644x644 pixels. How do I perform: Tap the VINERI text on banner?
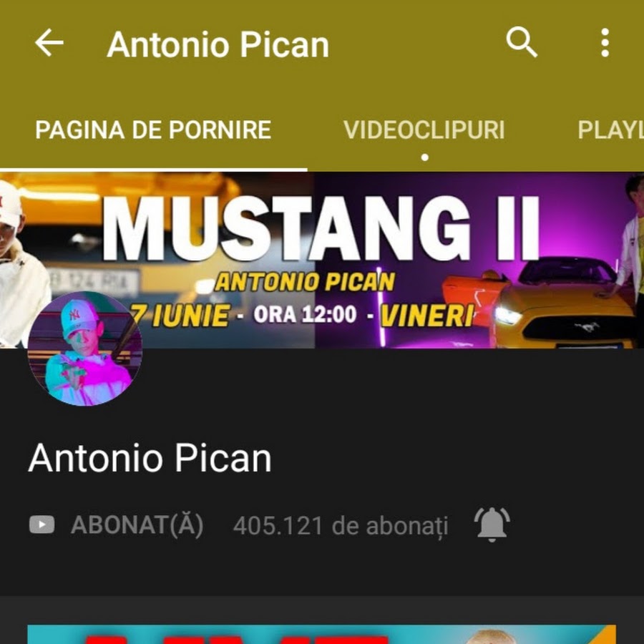pyautogui.click(x=427, y=316)
